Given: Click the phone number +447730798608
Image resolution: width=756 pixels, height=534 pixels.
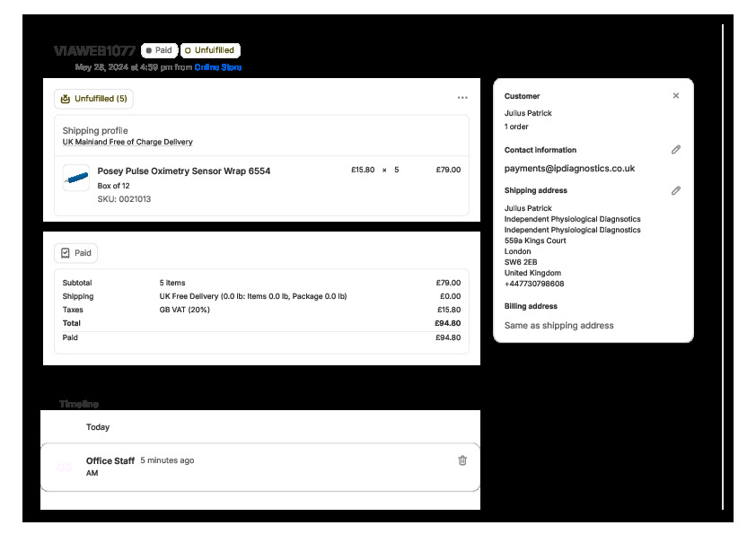Looking at the screenshot, I should click(534, 284).
